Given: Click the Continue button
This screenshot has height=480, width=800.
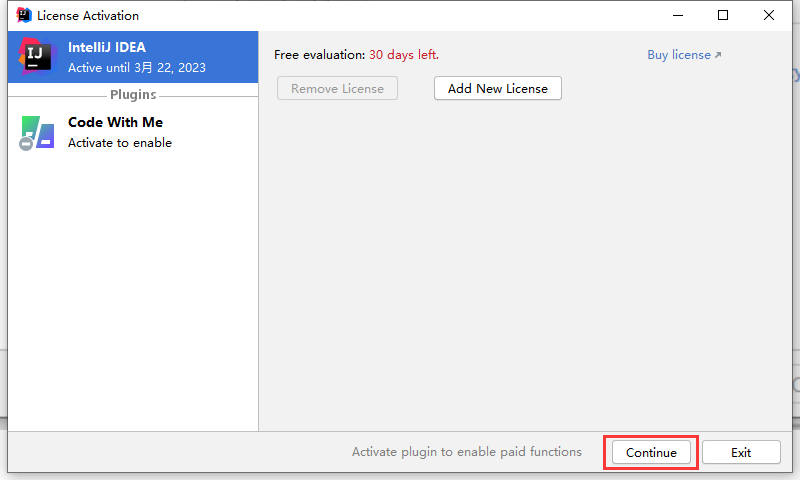Looking at the screenshot, I should [x=651, y=452].
